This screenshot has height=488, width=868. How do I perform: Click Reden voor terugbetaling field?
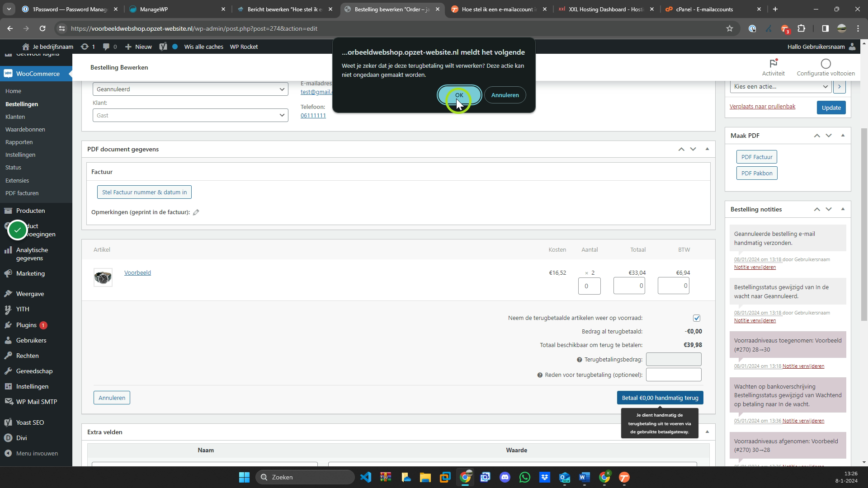point(674,375)
